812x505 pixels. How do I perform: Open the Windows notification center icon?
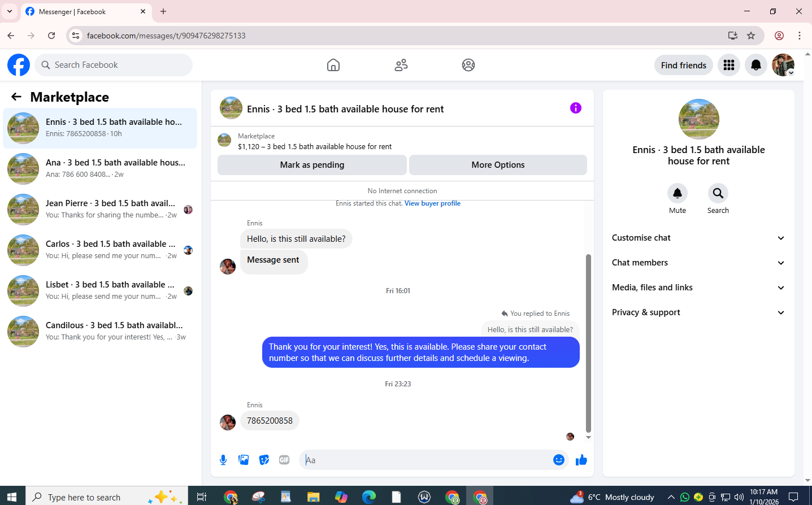tap(793, 497)
